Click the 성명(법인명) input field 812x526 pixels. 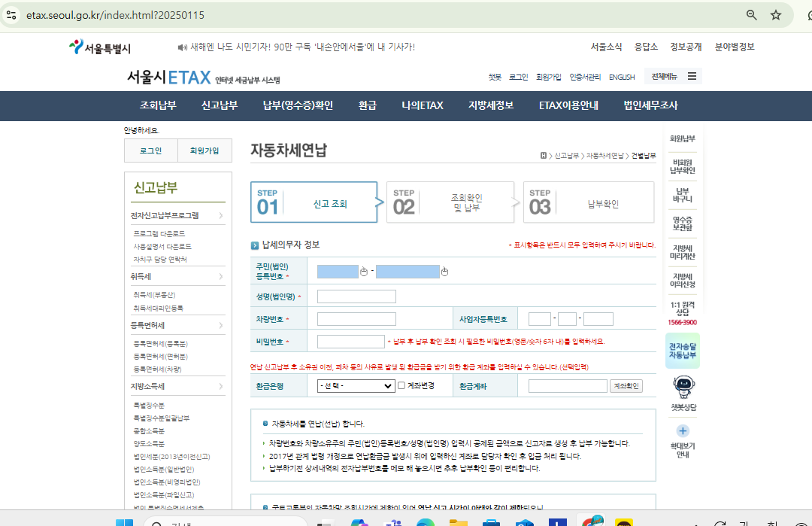(x=356, y=296)
